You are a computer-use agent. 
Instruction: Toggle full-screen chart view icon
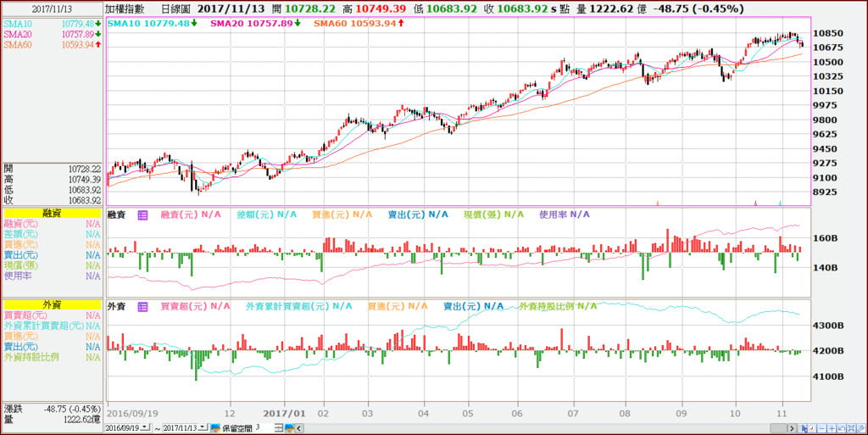852,428
